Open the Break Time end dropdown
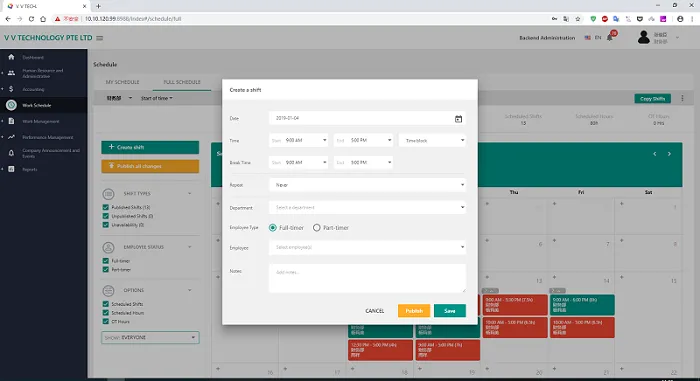The image size is (700, 381). (x=363, y=163)
